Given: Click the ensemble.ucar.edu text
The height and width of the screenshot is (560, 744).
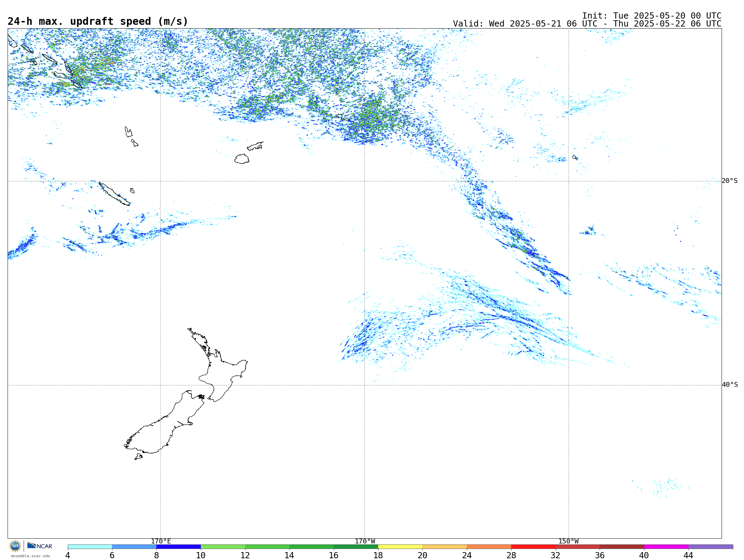Looking at the screenshot, I should click(x=31, y=556).
